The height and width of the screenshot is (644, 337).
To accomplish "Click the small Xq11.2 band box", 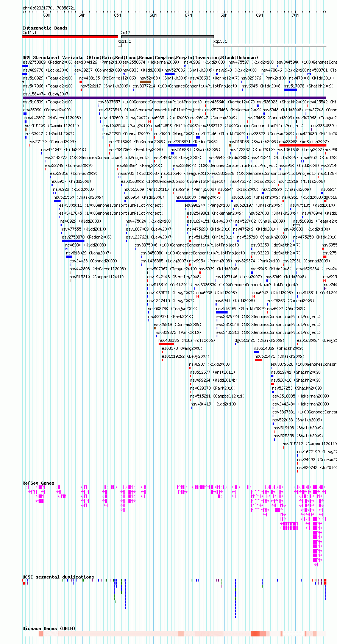I will tap(120, 45).
